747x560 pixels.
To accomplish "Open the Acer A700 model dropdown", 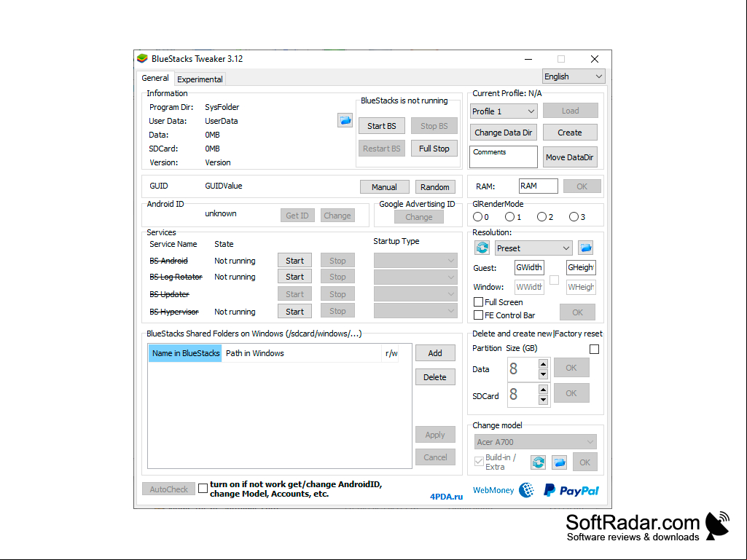I will pyautogui.click(x=536, y=442).
